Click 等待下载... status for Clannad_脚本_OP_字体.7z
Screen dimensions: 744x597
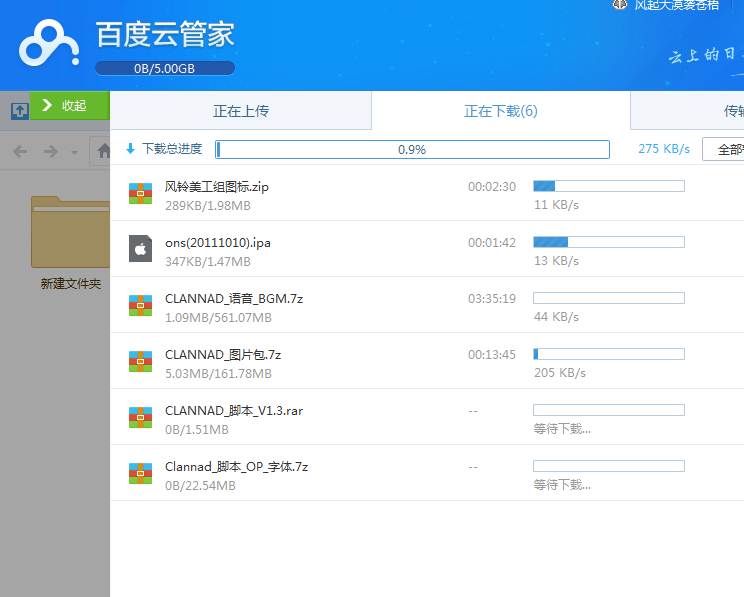click(x=562, y=485)
